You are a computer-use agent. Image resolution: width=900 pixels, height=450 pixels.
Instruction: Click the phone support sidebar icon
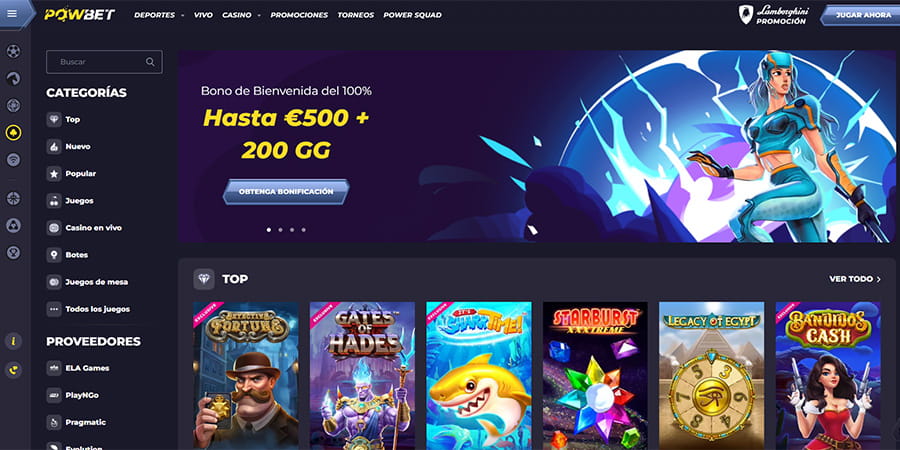point(13,370)
